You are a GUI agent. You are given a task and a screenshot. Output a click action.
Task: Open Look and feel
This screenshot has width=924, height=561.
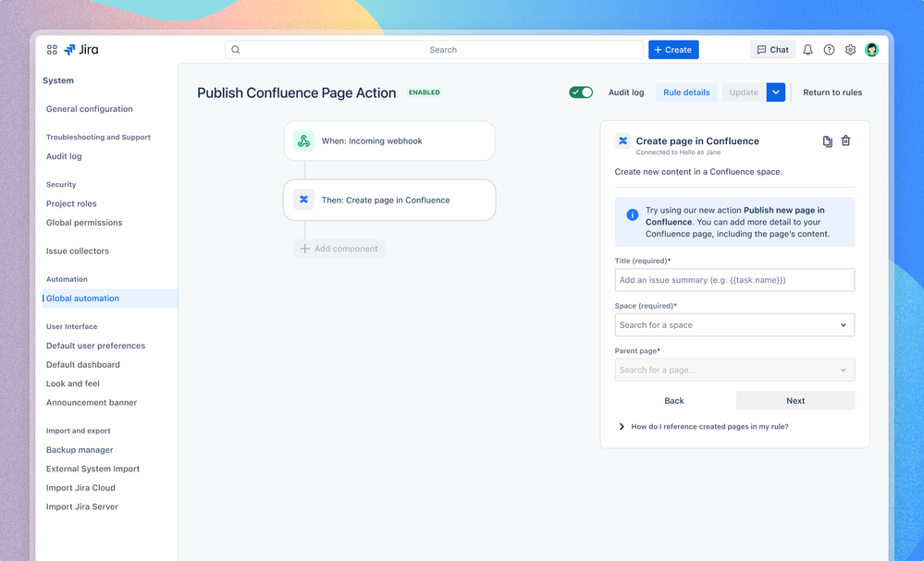[73, 384]
